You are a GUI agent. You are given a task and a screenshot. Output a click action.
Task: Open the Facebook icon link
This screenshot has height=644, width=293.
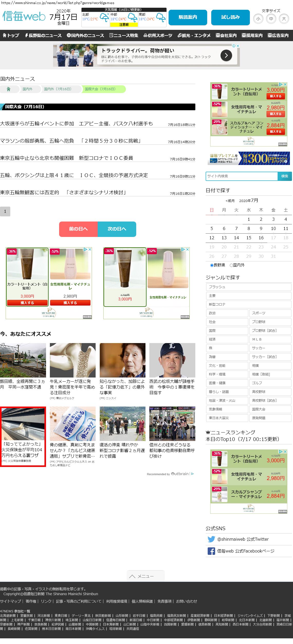pyautogui.click(x=211, y=551)
